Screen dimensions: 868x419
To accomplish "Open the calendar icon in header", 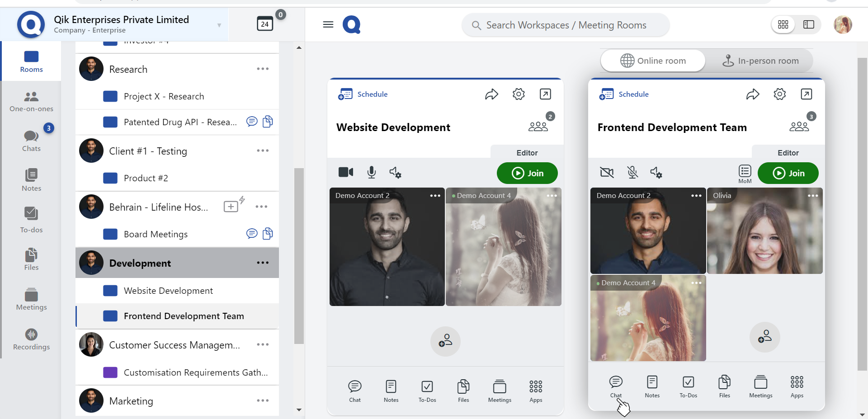I will (265, 24).
